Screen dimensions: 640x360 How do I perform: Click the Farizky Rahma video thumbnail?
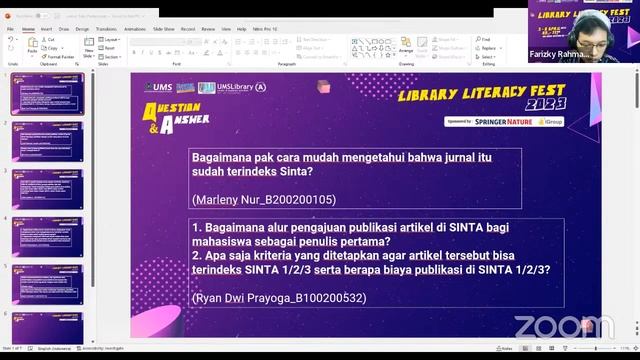(x=584, y=31)
